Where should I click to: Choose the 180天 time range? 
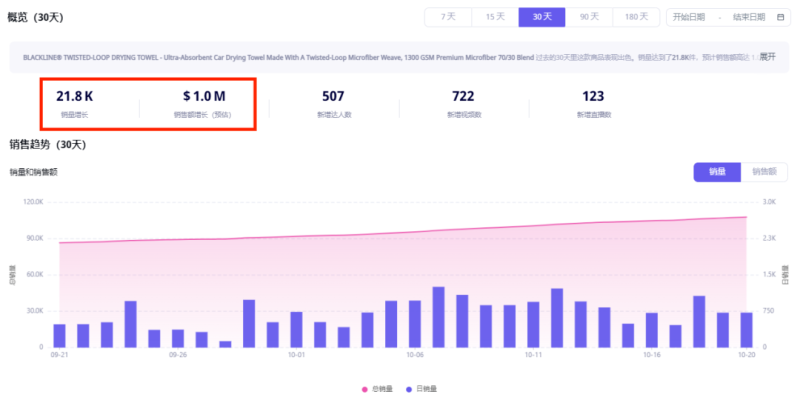click(635, 17)
